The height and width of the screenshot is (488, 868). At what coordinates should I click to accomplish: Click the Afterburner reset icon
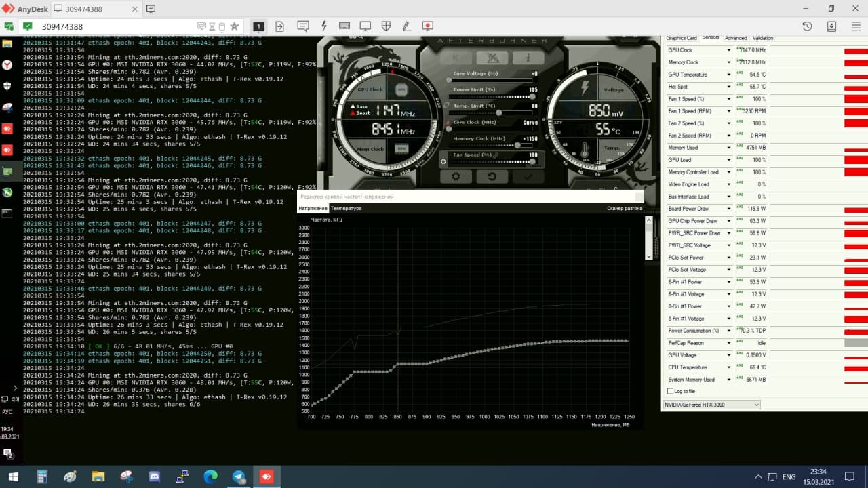click(x=492, y=176)
